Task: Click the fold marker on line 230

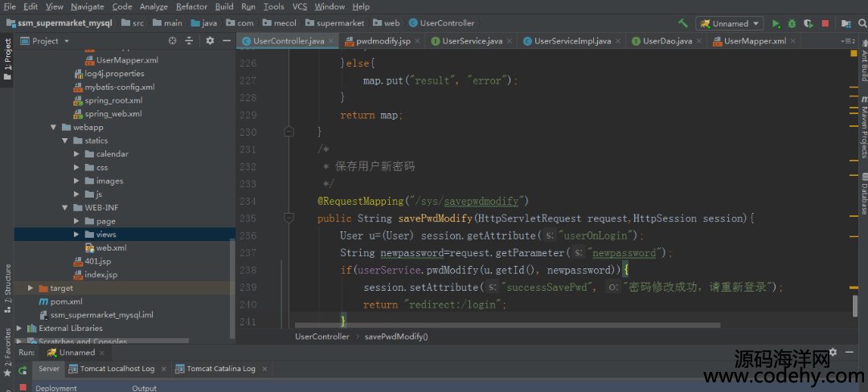Action: 289,132
